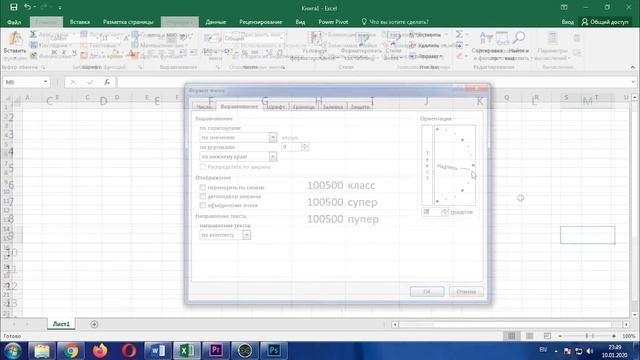The image size is (640, 360).
Task: Click the Insert Function fx icon in the formula bar
Action: (x=107, y=82)
